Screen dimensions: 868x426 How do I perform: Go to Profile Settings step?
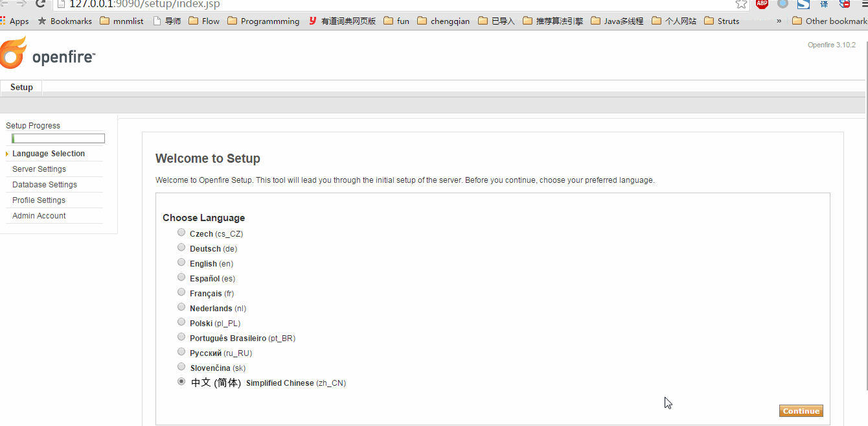[x=39, y=200]
